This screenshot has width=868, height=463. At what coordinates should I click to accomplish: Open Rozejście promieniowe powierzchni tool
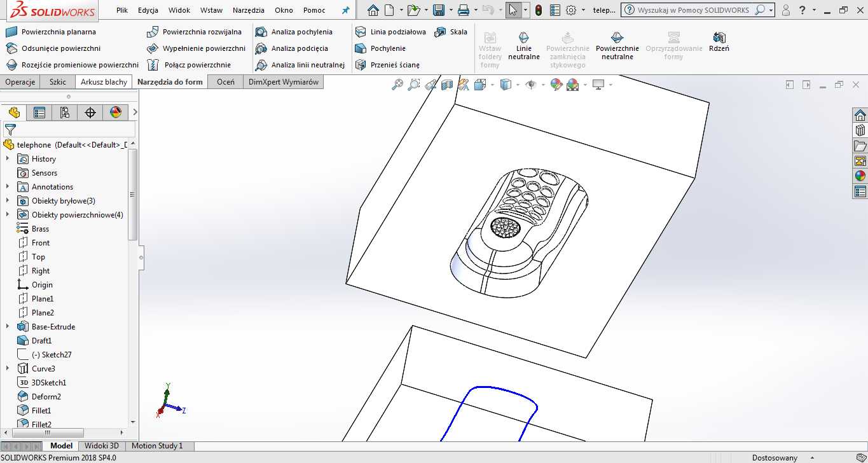[x=72, y=65]
